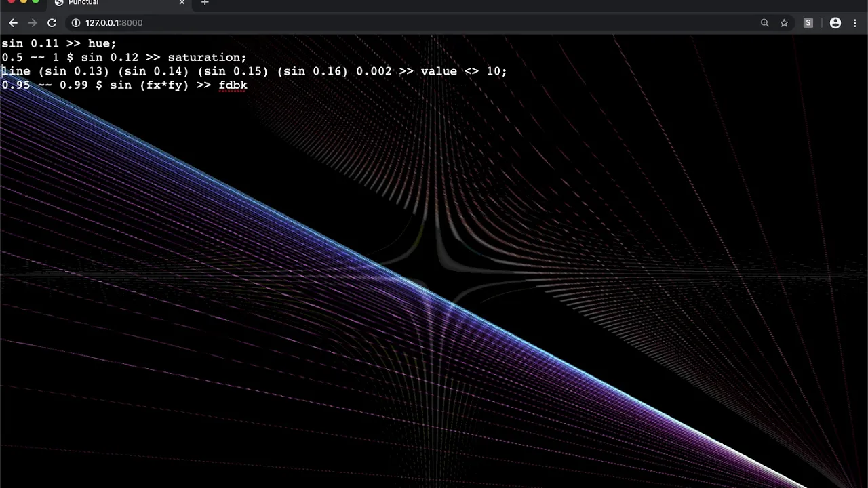View site information icon in address bar
This screenshot has width=868, height=488.
76,23
